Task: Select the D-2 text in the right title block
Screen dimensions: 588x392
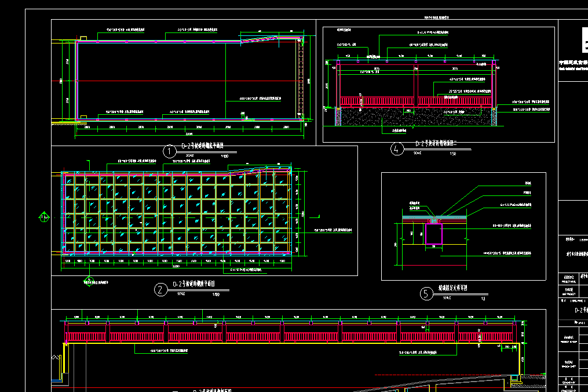Action: (x=581, y=310)
